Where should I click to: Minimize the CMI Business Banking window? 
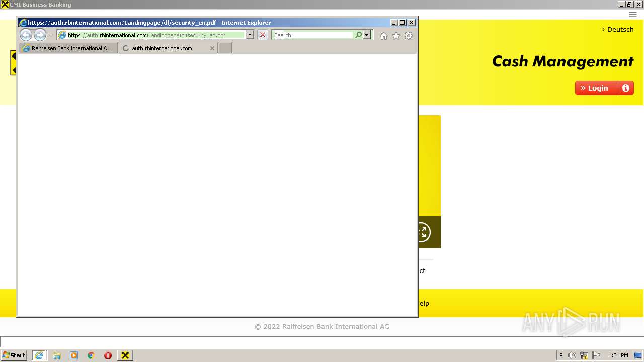pos(621,4)
